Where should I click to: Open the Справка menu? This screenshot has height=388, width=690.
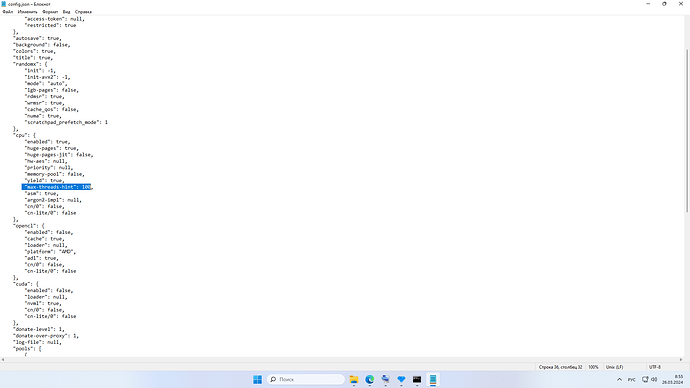pos(83,12)
